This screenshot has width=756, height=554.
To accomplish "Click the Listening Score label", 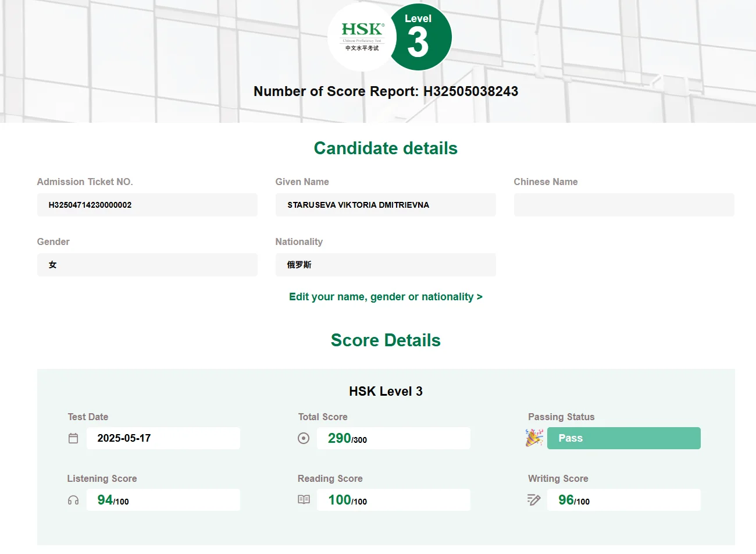I will (x=102, y=479).
